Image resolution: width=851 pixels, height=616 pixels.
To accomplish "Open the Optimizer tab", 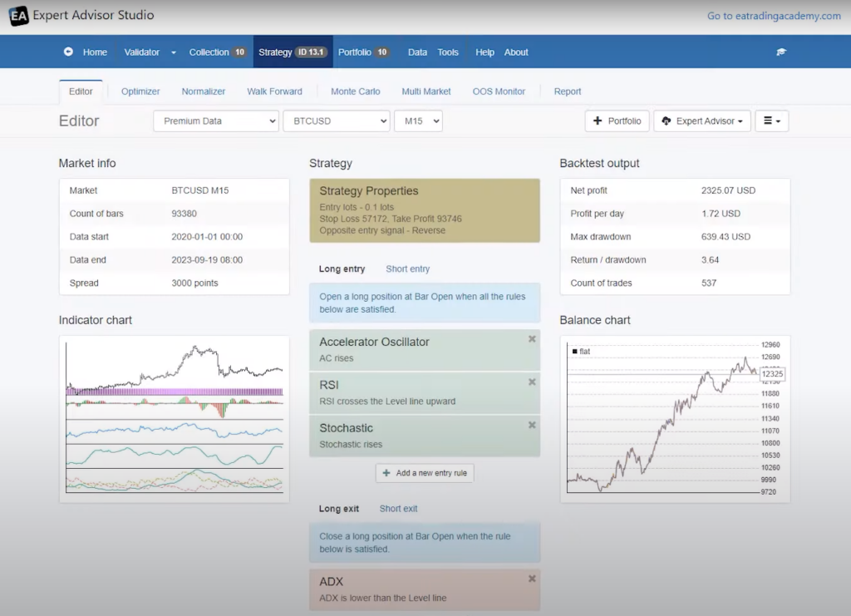I will point(140,91).
